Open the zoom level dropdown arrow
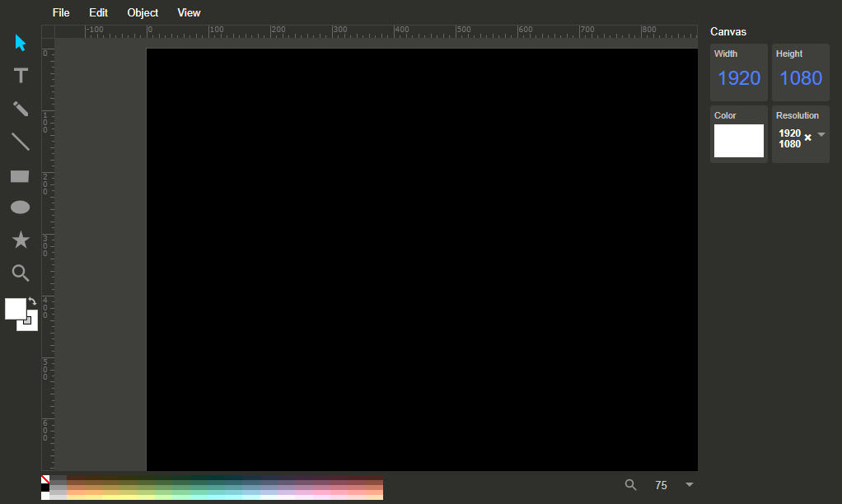This screenshot has width=842, height=504. point(690,485)
